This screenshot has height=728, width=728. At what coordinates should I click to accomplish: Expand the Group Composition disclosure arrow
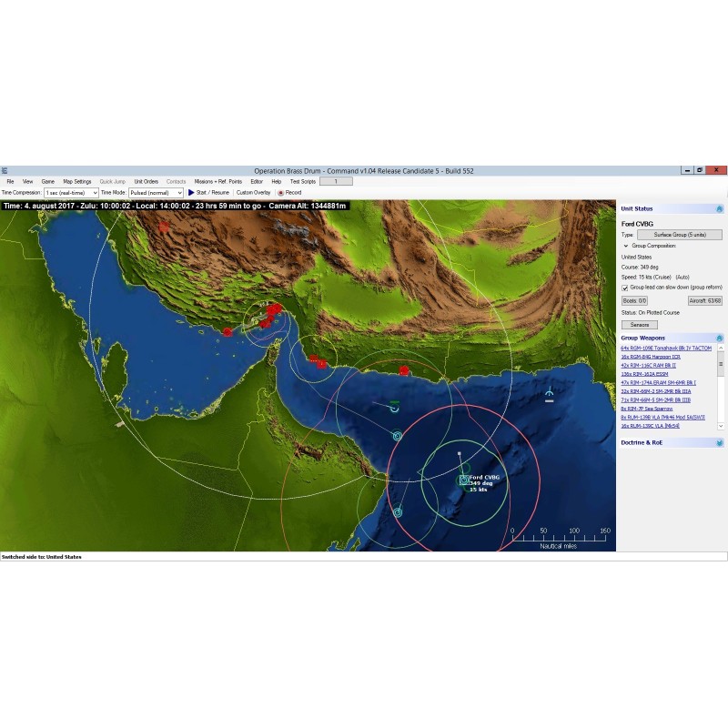pyautogui.click(x=625, y=246)
